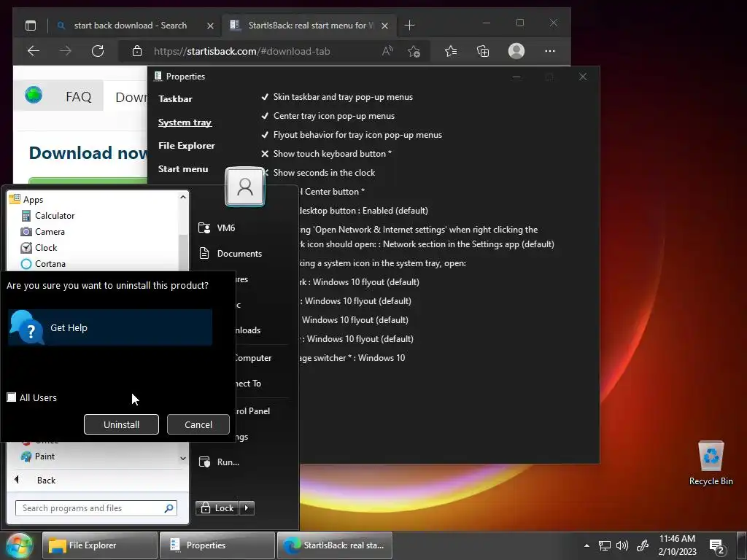Click Search programs and files box
This screenshot has width=747, height=560.
(96, 508)
